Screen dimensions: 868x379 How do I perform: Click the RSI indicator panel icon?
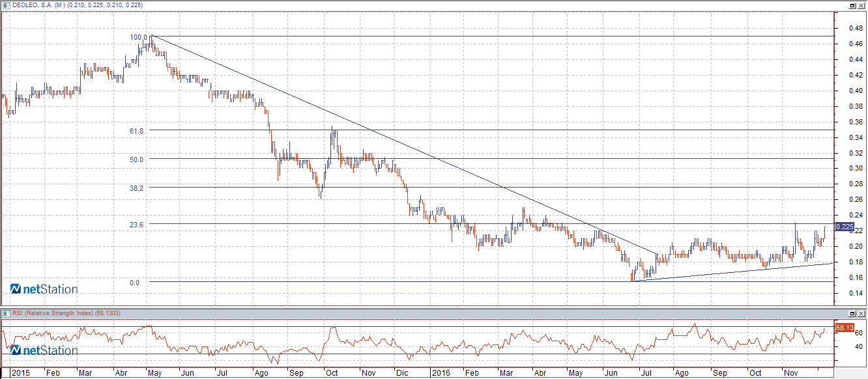tap(5, 313)
